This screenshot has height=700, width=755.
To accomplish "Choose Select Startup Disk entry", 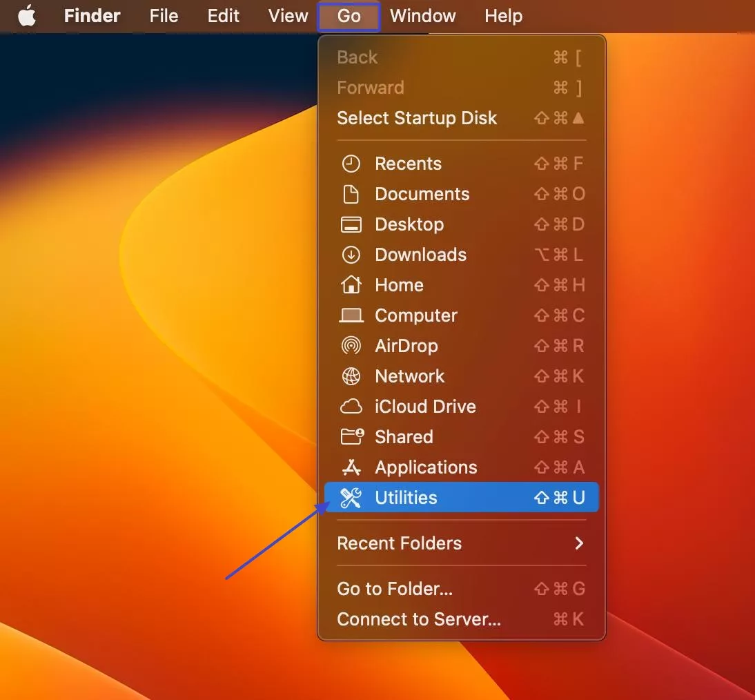I will click(x=461, y=118).
